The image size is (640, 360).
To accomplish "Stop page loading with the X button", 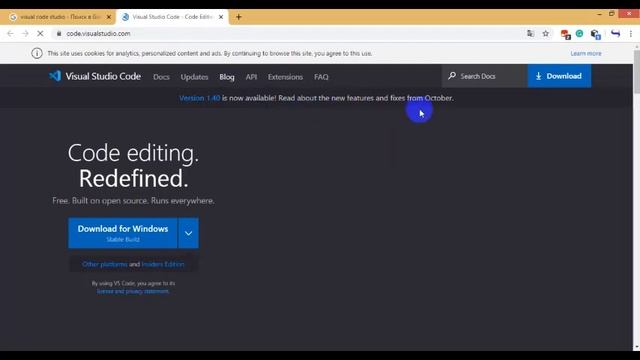I will pyautogui.click(x=40, y=33).
